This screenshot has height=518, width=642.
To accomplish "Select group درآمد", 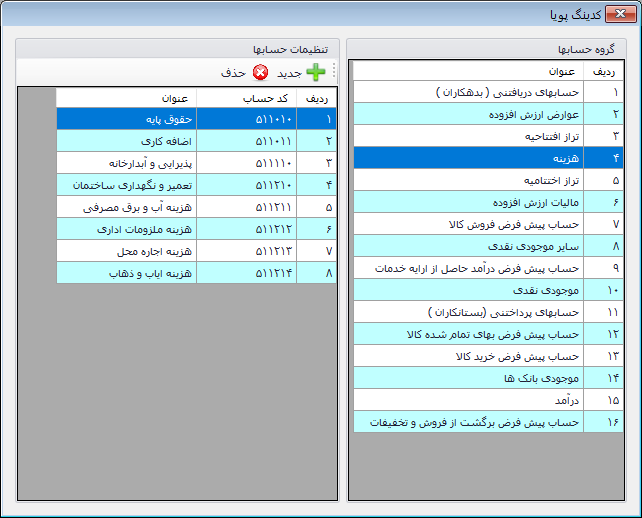I will point(488,400).
